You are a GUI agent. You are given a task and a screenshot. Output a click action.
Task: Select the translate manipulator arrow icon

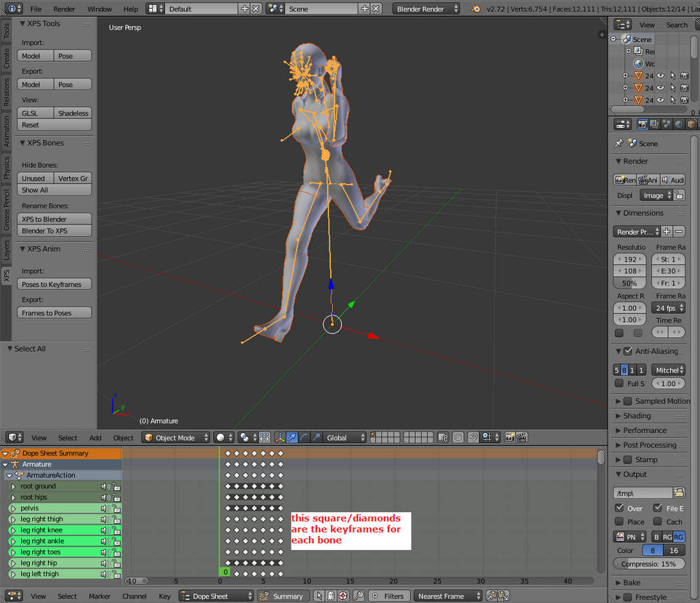pos(292,437)
